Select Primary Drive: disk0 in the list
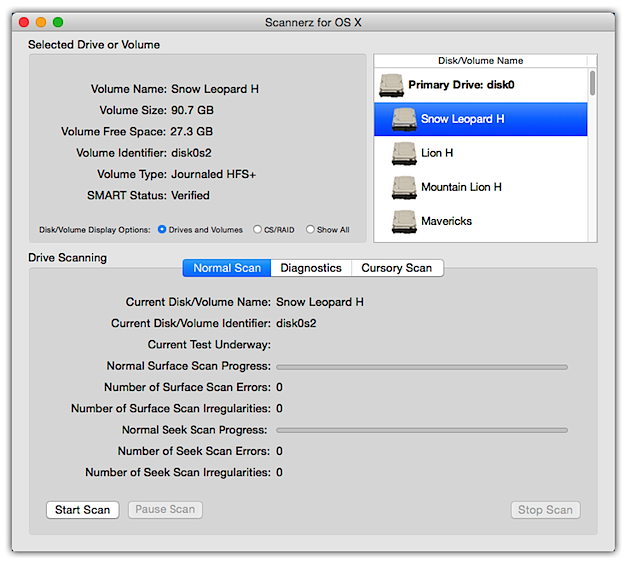 (480, 85)
